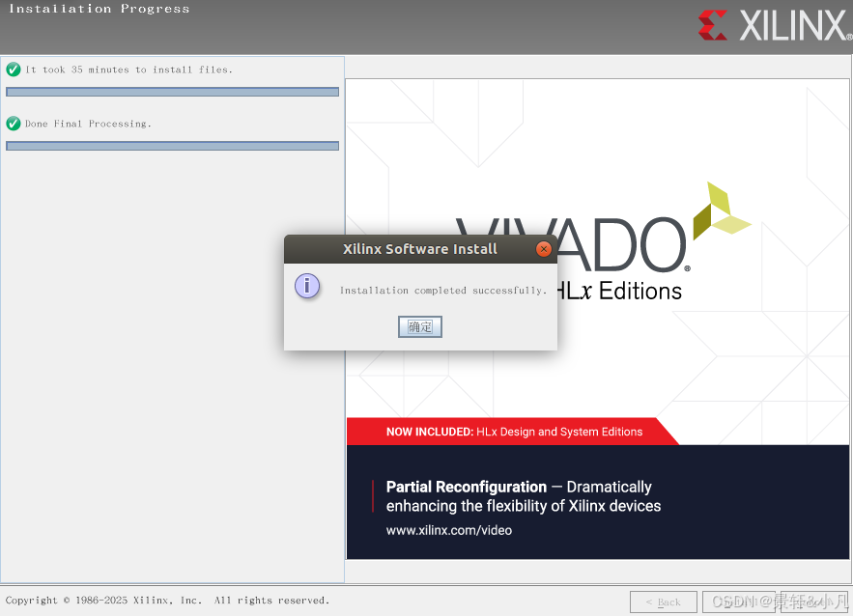Close the Xilinx Software Install dialog

tap(544, 249)
